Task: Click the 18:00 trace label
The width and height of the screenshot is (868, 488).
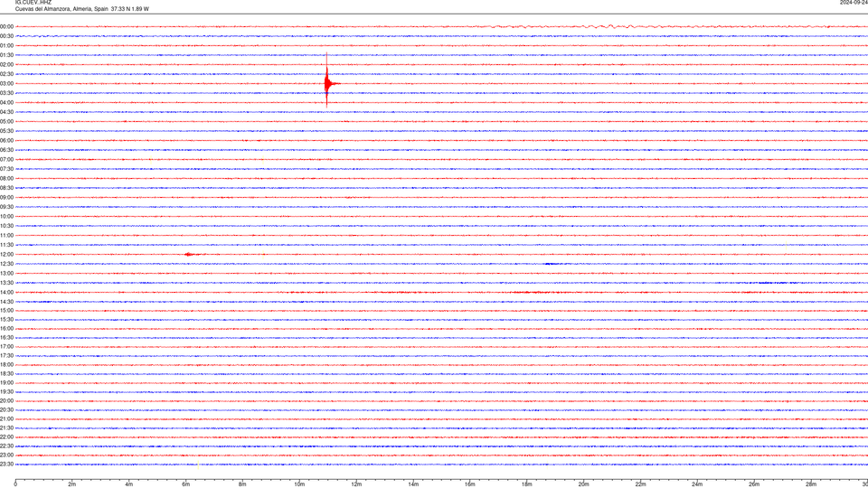Action: coord(6,364)
